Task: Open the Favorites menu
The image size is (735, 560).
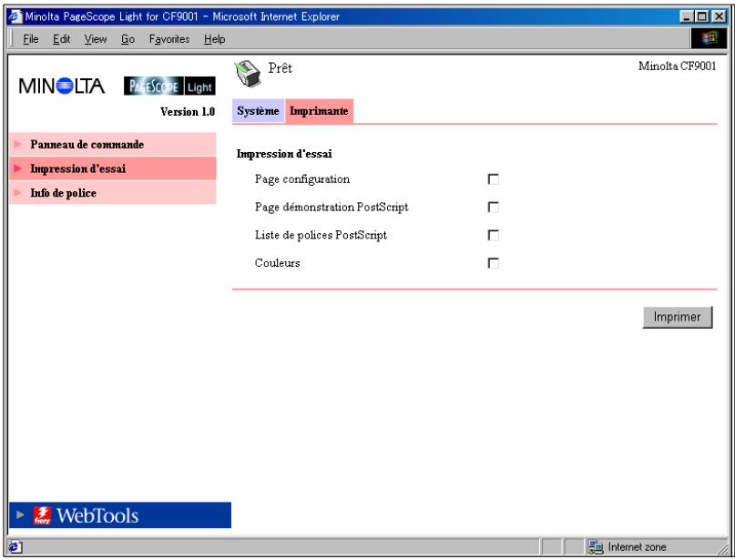Action: pos(169,39)
